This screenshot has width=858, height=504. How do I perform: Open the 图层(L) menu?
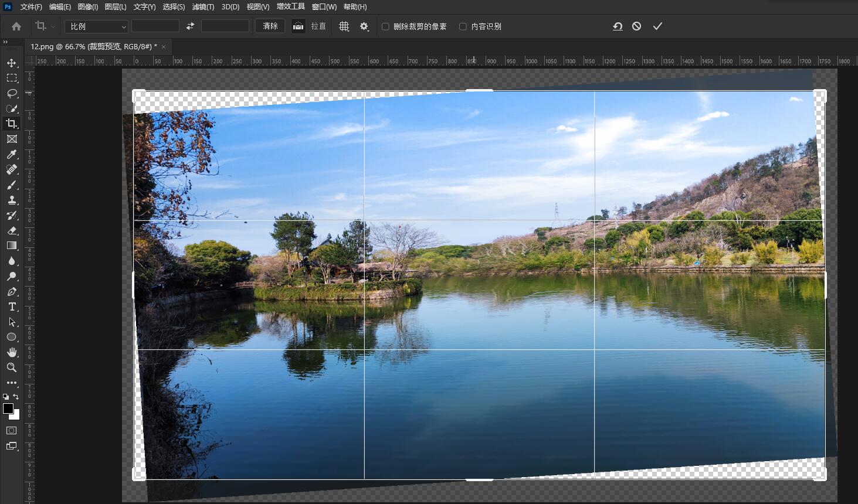116,7
